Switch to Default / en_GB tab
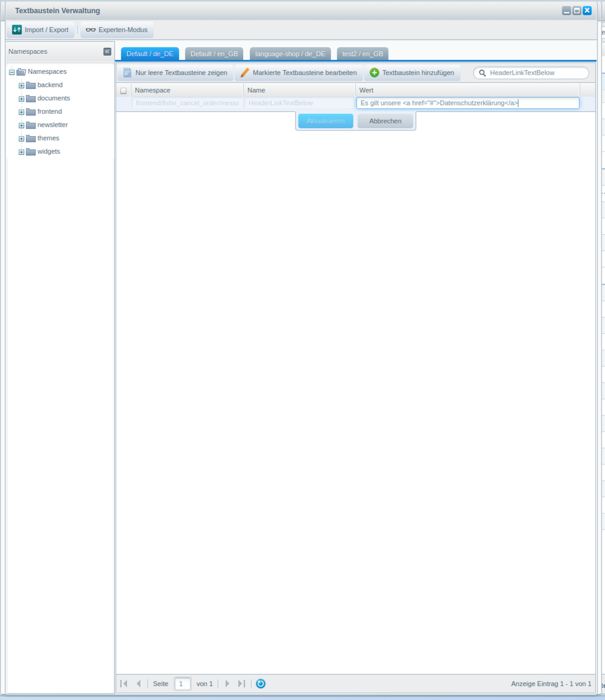This screenshot has height=700, width=605. (214, 54)
